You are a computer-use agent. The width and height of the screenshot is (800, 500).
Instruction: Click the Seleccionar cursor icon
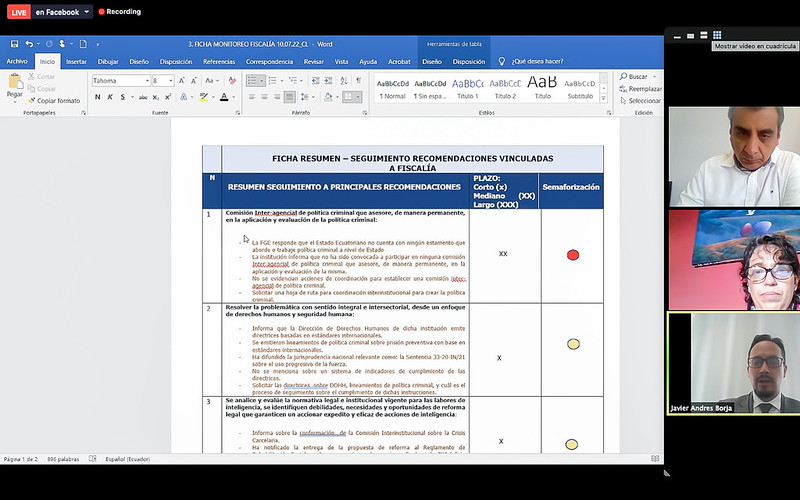(623, 101)
